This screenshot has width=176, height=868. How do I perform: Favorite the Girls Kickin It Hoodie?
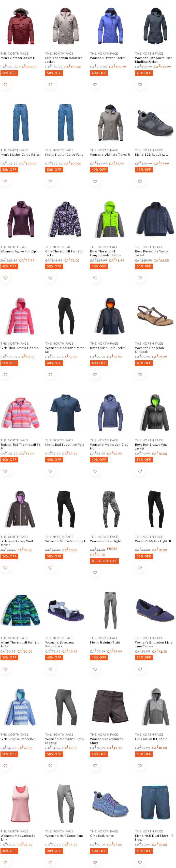140,766
